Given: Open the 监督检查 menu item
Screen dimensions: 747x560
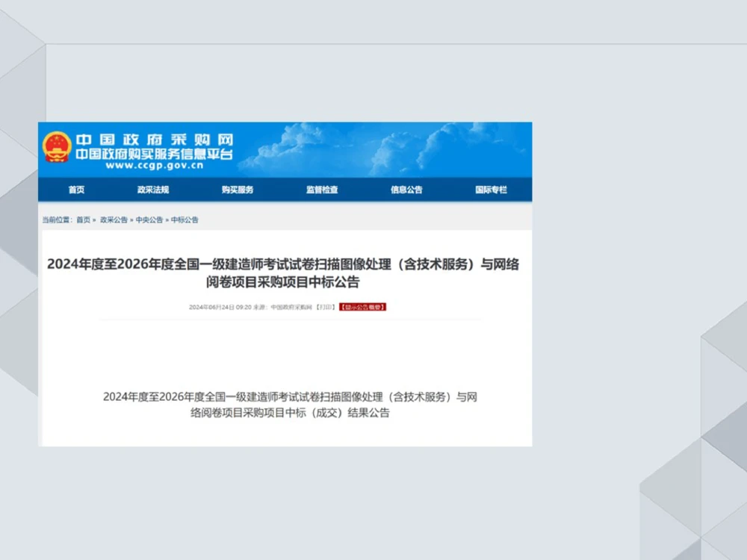Looking at the screenshot, I should 321,190.
